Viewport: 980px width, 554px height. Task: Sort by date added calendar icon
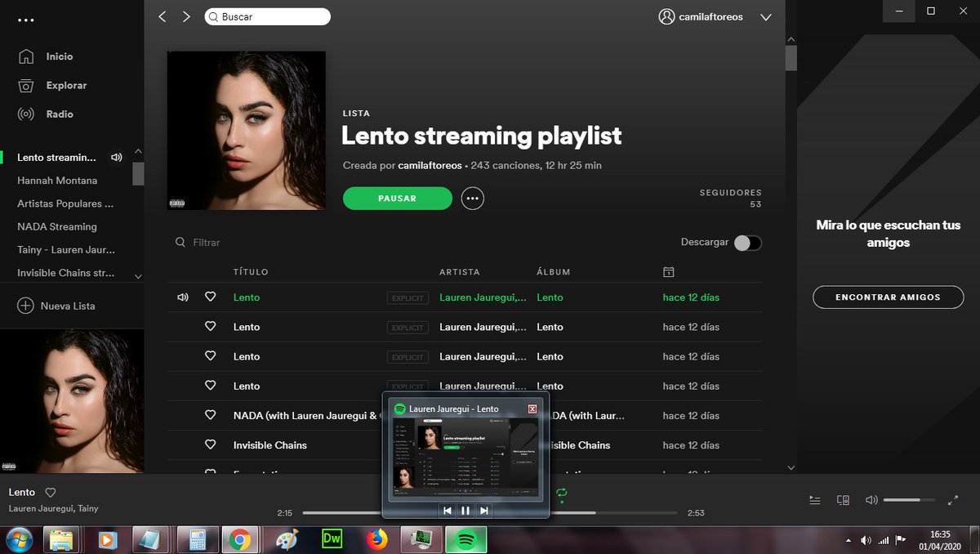tap(668, 271)
